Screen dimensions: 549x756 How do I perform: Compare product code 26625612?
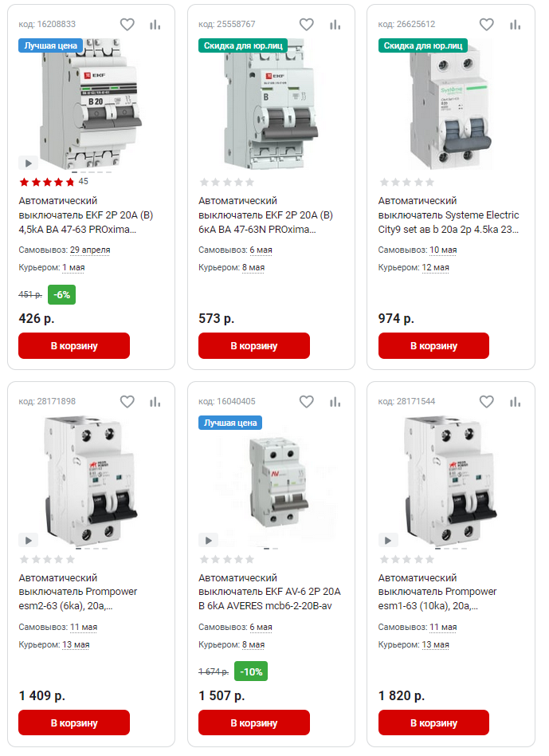(x=516, y=25)
